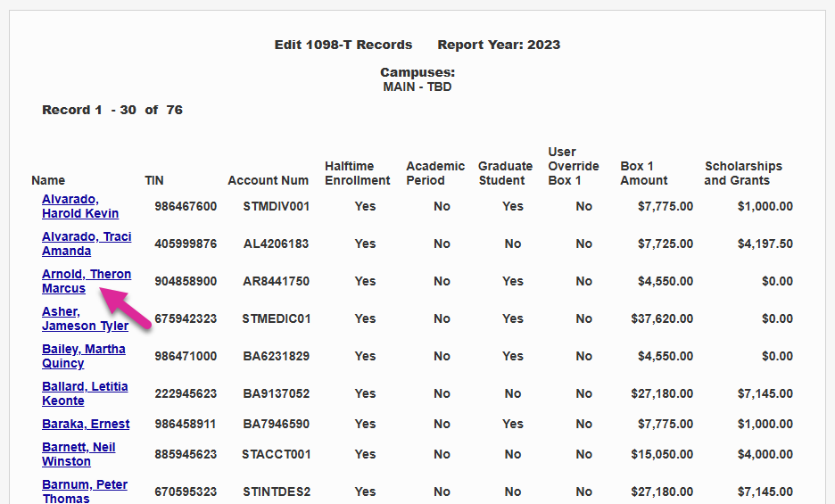Viewport: 835px width, 504px height.
Task: Click TIN 904858900 cell
Action: pyautogui.click(x=186, y=281)
